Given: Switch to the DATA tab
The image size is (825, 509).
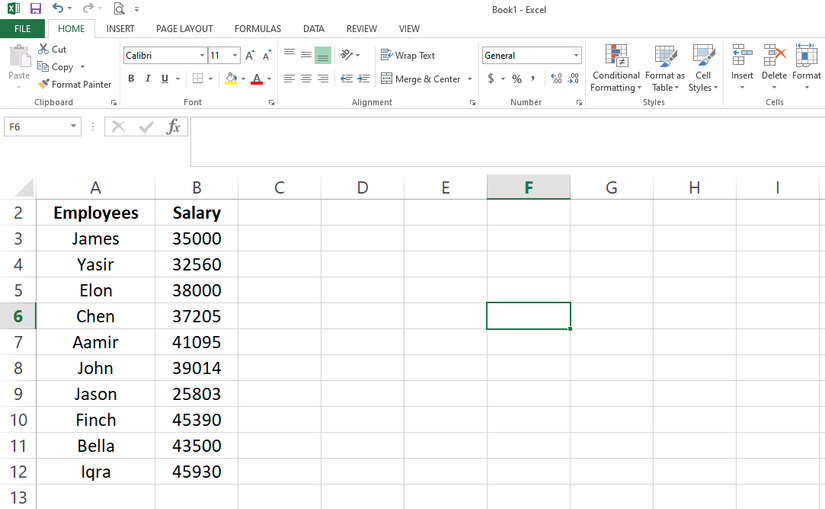Looking at the screenshot, I should point(314,28).
